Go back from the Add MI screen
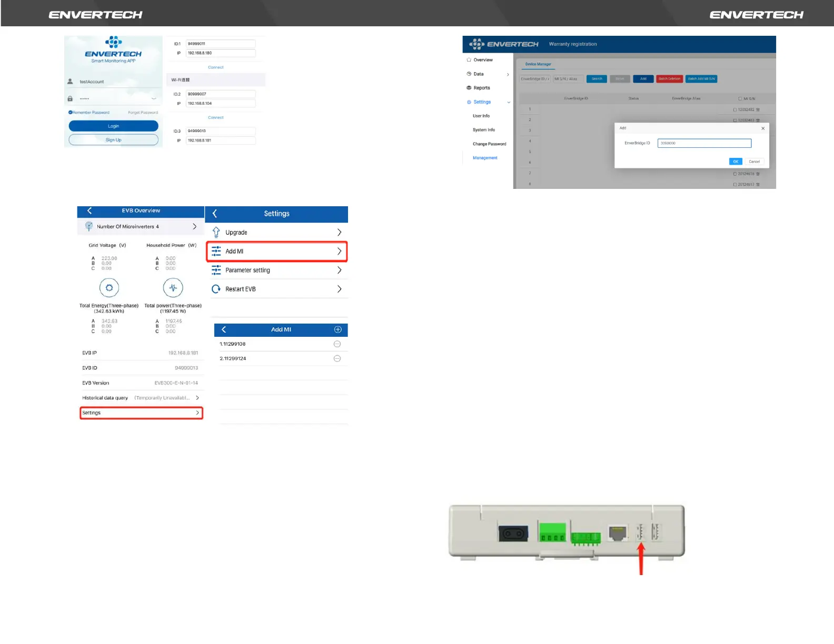This screenshot has width=834, height=644. point(224,329)
